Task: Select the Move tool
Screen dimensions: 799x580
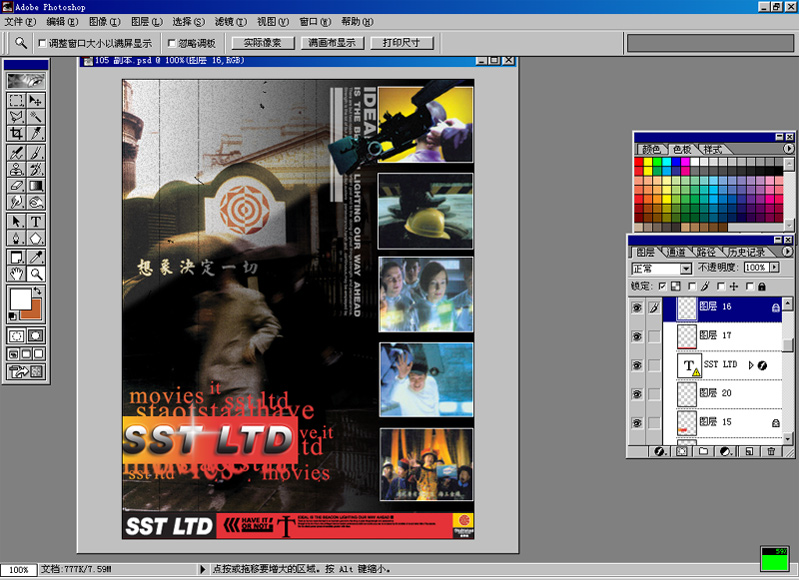Action: point(36,100)
